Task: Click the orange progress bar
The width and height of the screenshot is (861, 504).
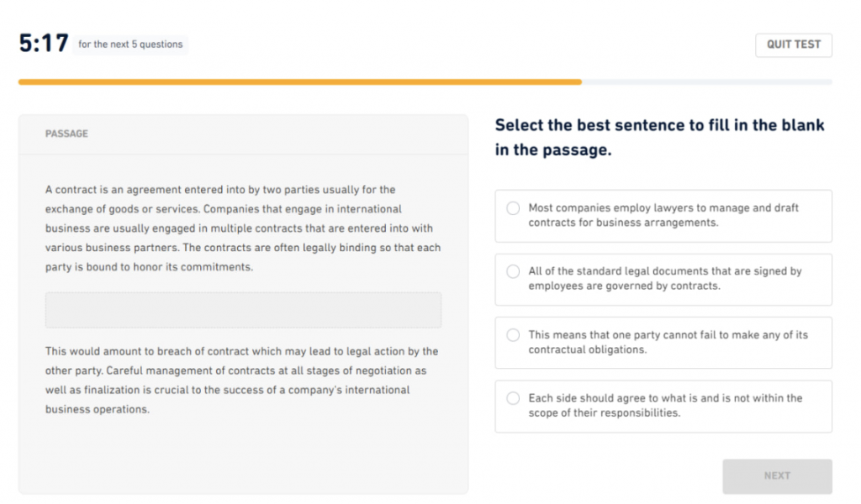Action: [x=300, y=82]
